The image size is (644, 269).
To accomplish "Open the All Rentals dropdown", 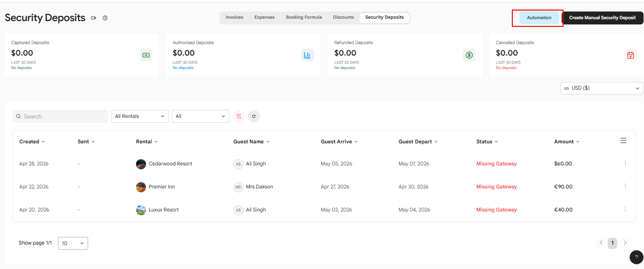I will click(x=140, y=116).
